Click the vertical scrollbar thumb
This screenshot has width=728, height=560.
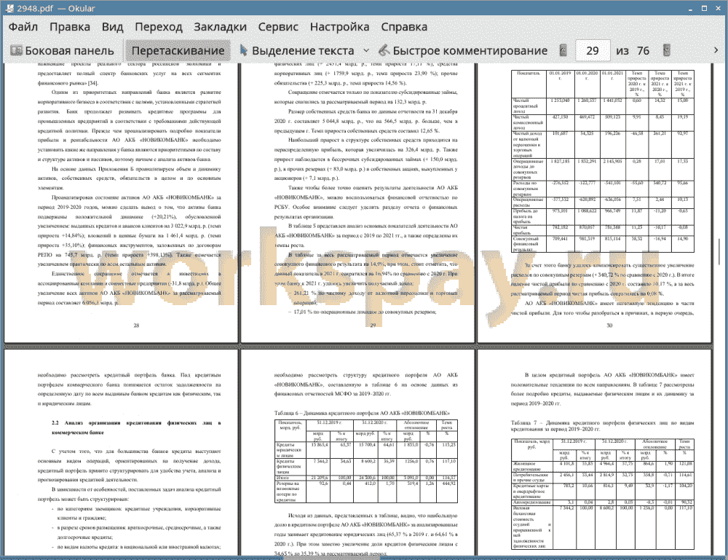pos(719,251)
